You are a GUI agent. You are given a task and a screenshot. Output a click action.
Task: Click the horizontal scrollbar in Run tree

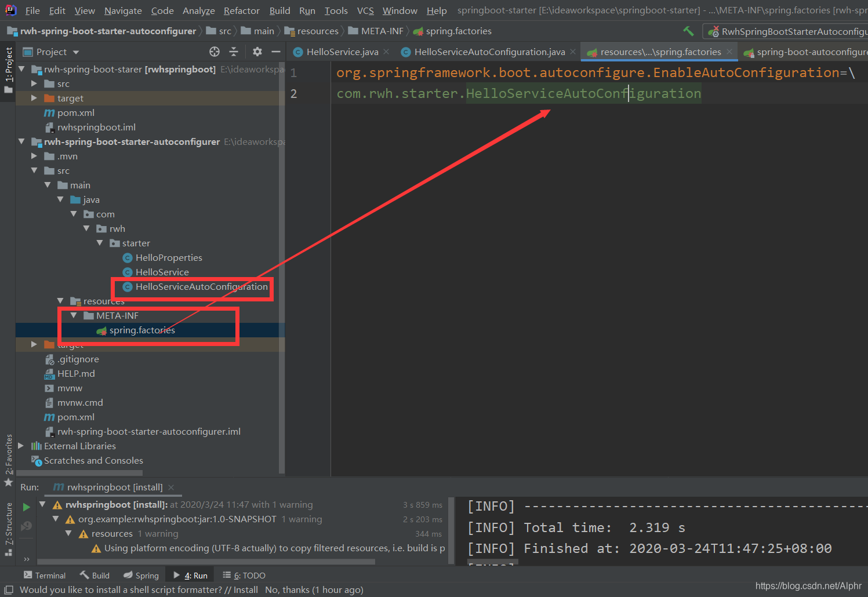[206, 561]
